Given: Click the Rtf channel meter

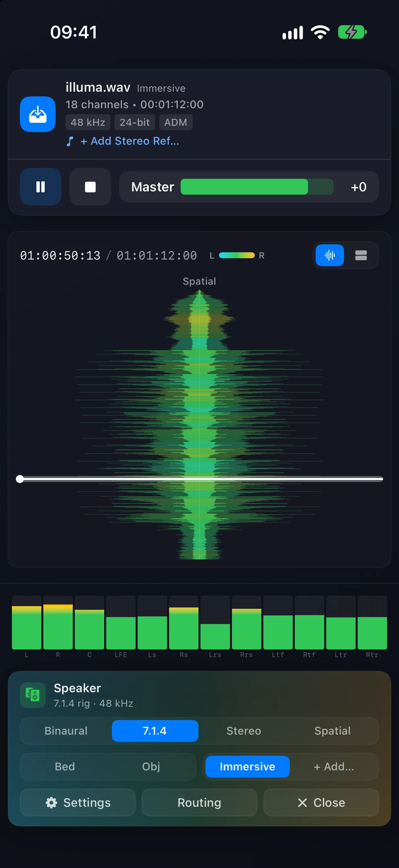Looking at the screenshot, I should coord(309,622).
